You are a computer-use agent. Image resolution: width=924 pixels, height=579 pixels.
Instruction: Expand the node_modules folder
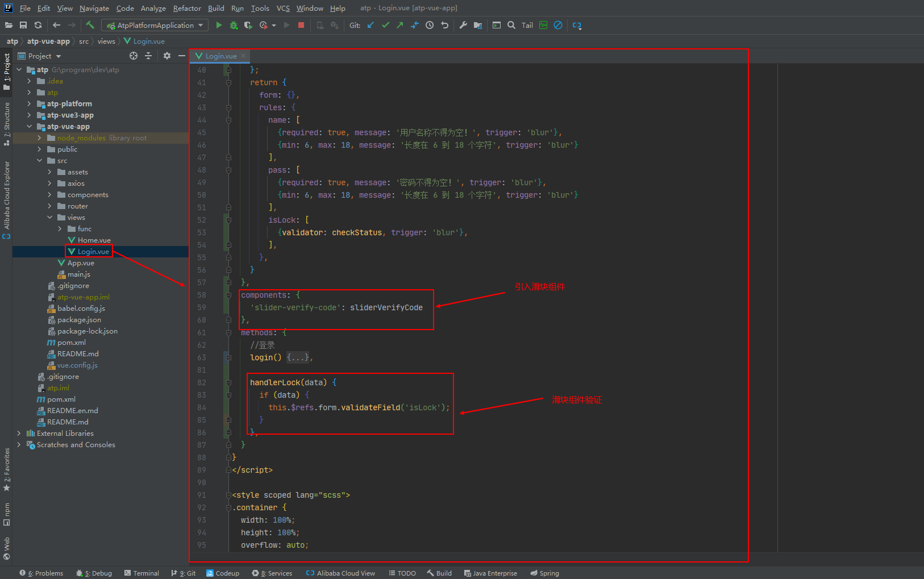(40, 138)
